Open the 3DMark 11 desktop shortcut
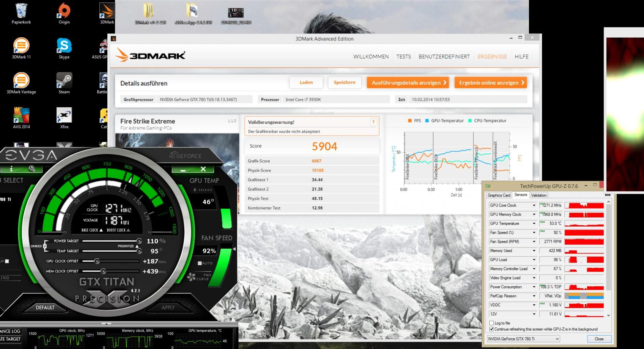This screenshot has height=349, width=644. point(21,48)
